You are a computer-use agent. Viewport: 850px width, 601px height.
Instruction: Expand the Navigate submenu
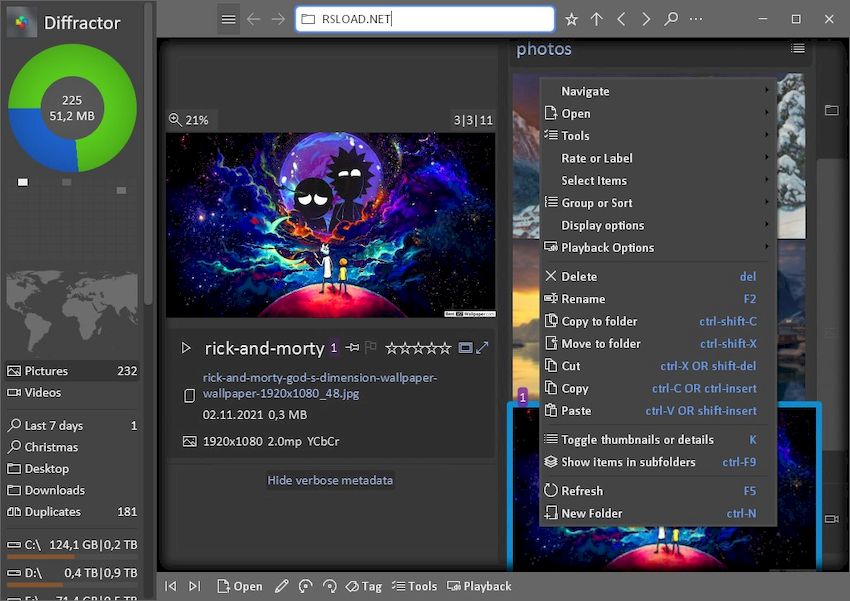[x=658, y=91]
